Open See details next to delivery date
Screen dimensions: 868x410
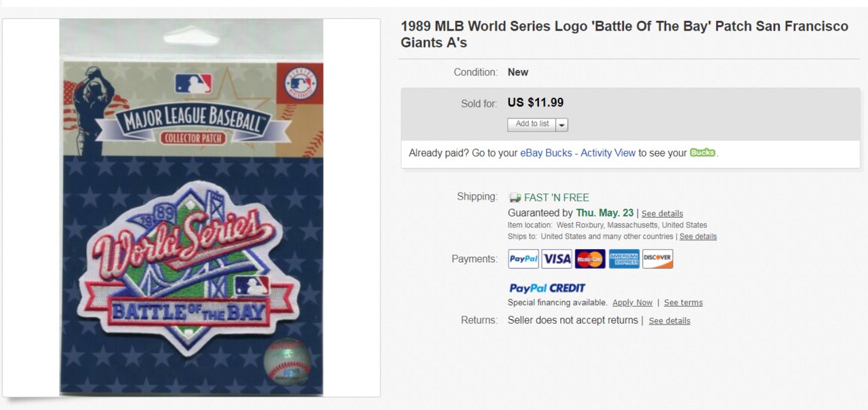662,214
